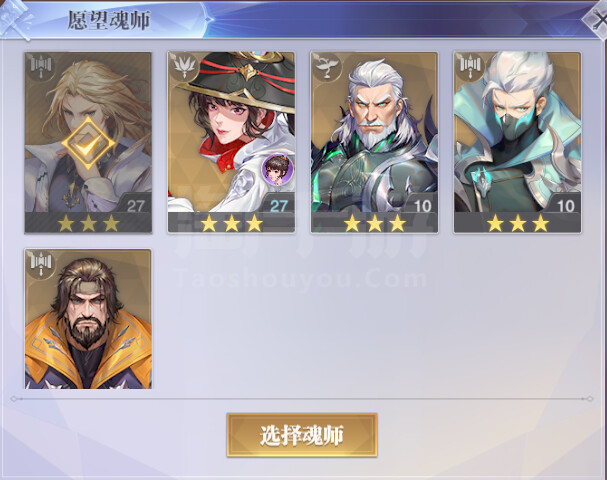This screenshot has width=607, height=480.
Task: Uncheck the golden checkmark on blonde card
Action: click(89, 144)
